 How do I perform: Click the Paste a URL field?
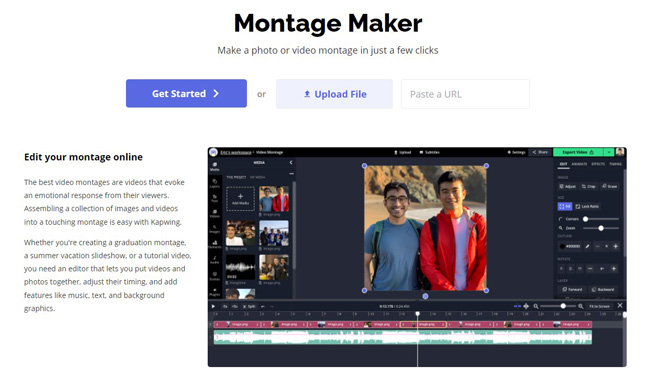[x=465, y=94]
